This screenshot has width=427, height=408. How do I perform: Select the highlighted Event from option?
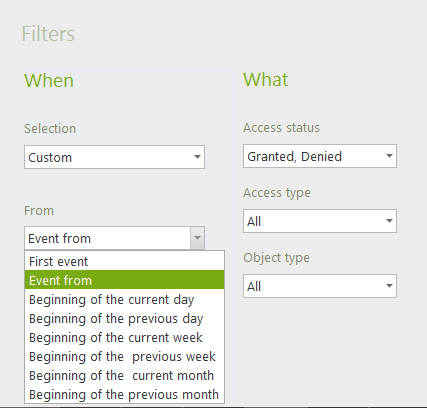coord(124,280)
